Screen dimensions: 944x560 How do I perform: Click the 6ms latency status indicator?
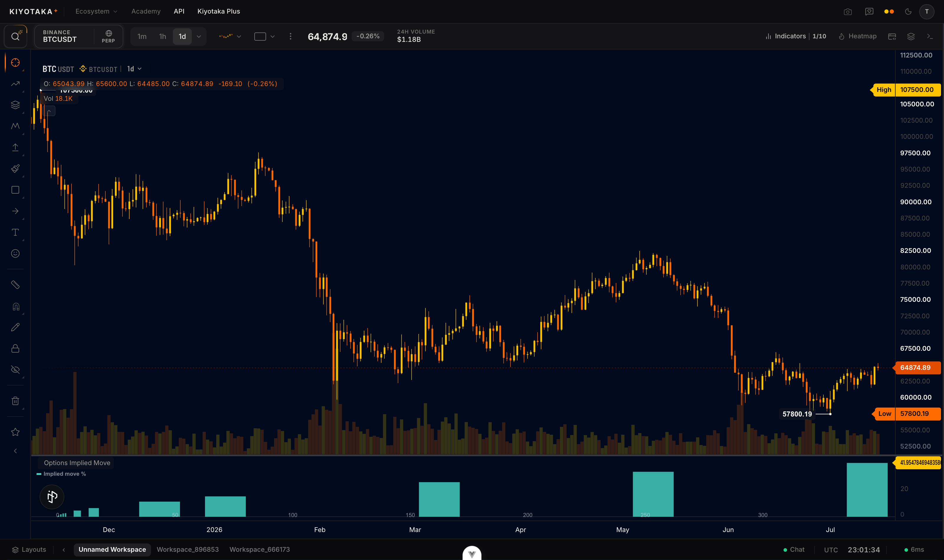click(x=914, y=549)
